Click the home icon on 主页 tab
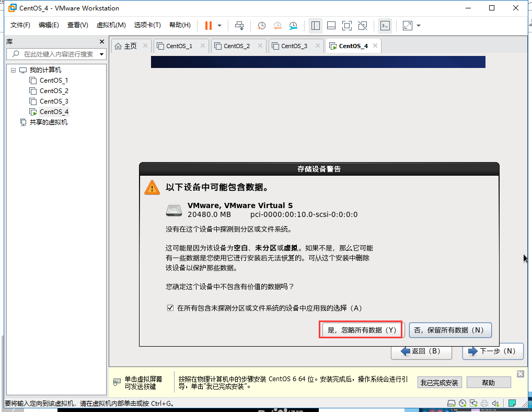 (118, 46)
